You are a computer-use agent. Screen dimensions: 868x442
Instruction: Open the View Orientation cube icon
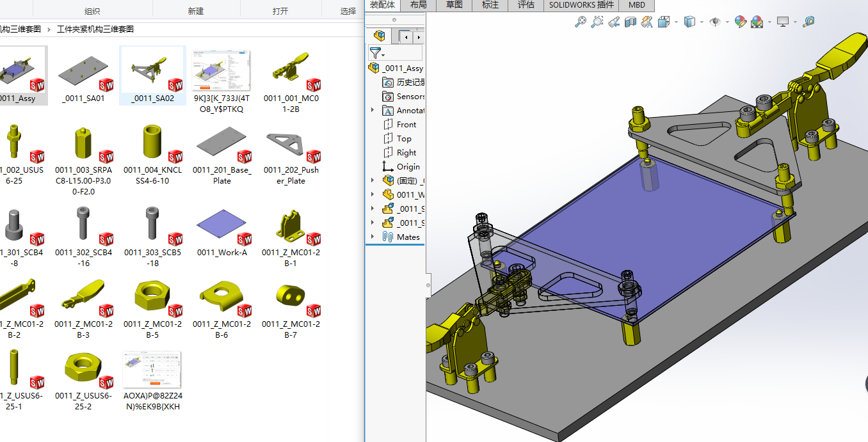(664, 22)
